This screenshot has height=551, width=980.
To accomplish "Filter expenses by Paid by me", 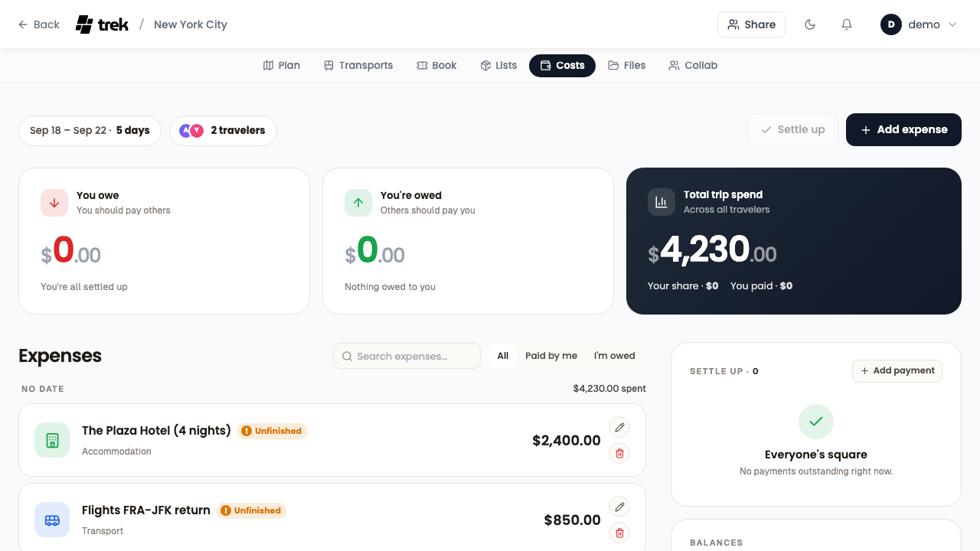I will pyautogui.click(x=551, y=356).
